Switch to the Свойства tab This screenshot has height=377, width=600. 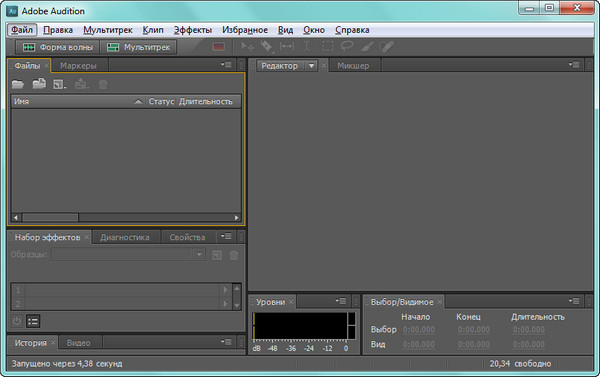pyautogui.click(x=187, y=237)
